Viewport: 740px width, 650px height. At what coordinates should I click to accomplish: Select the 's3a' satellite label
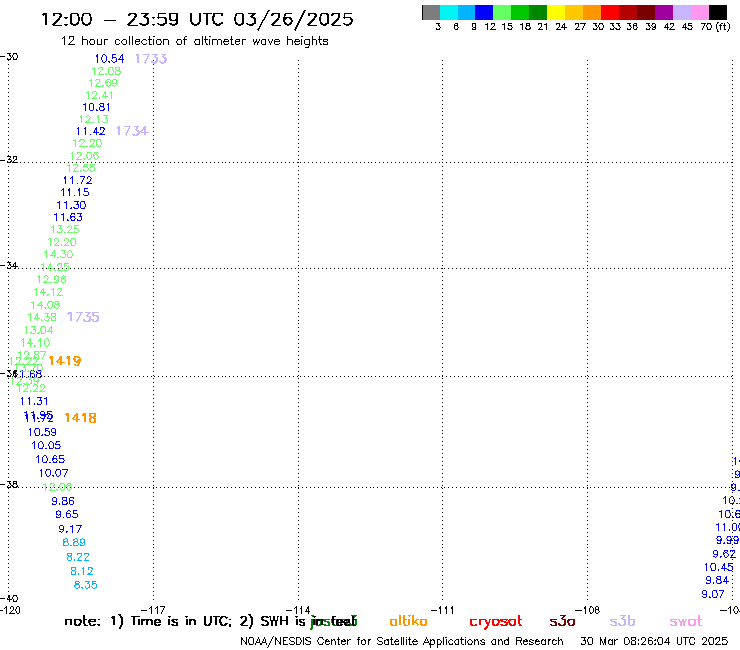[562, 622]
